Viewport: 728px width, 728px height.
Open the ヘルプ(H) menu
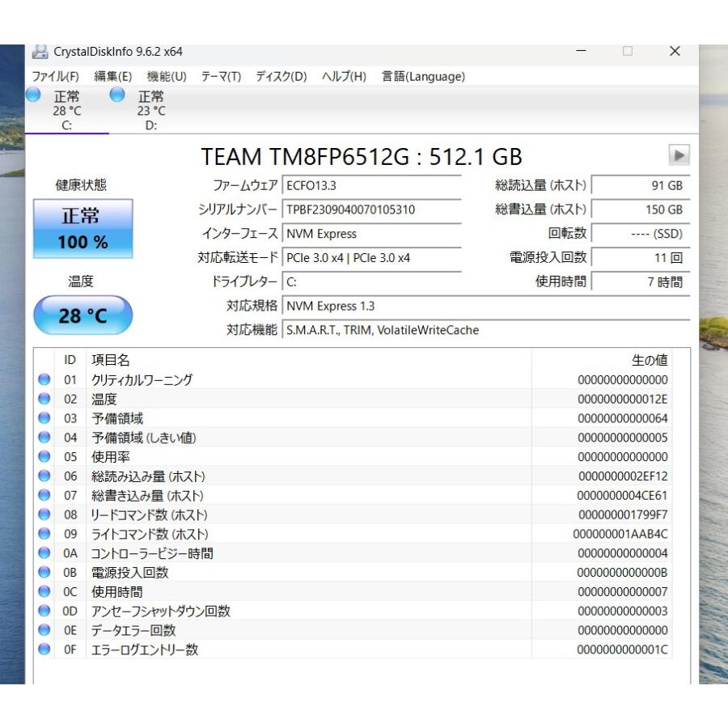(x=344, y=77)
